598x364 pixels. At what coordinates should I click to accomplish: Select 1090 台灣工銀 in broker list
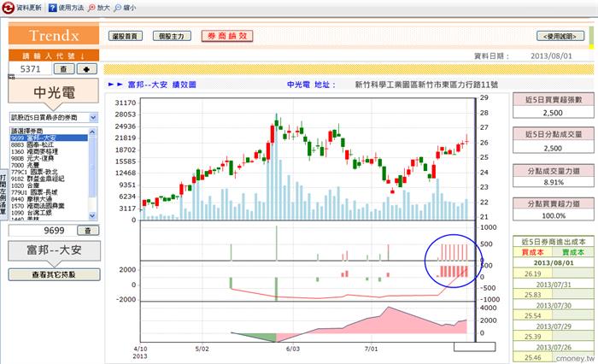(x=49, y=213)
